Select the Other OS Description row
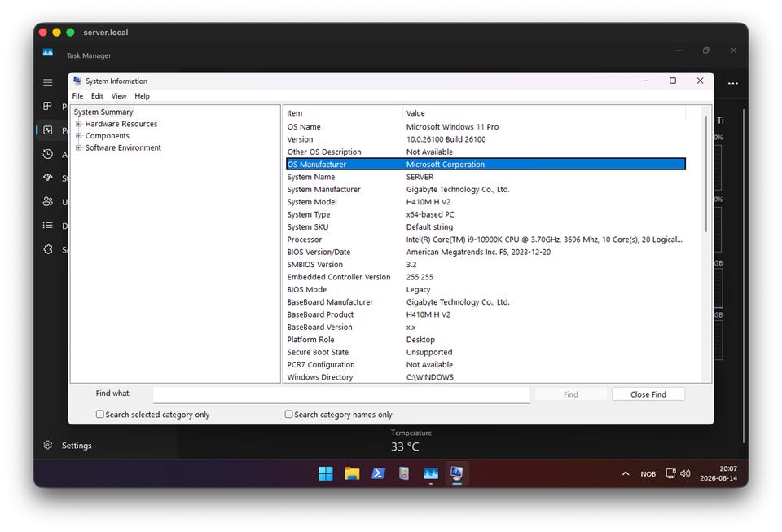This screenshot has width=782, height=532. pyautogui.click(x=485, y=152)
